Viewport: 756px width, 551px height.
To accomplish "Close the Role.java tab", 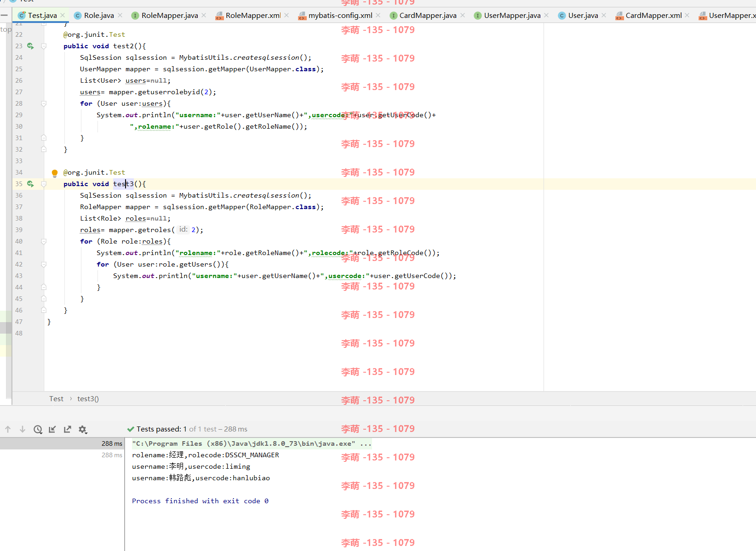I will [x=120, y=15].
